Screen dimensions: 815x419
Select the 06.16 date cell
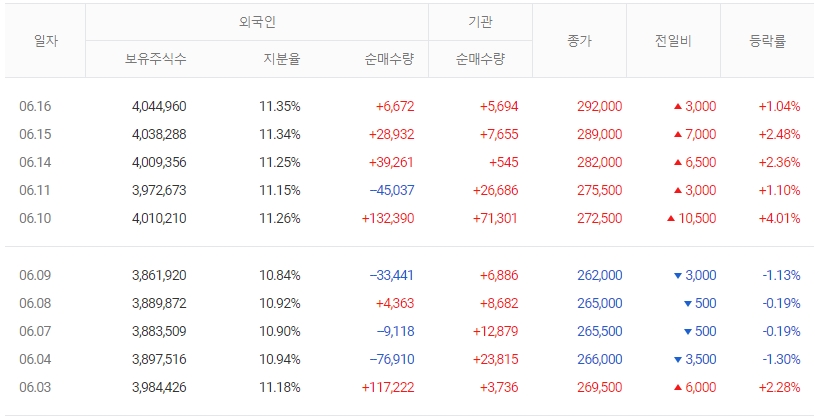click(35, 107)
